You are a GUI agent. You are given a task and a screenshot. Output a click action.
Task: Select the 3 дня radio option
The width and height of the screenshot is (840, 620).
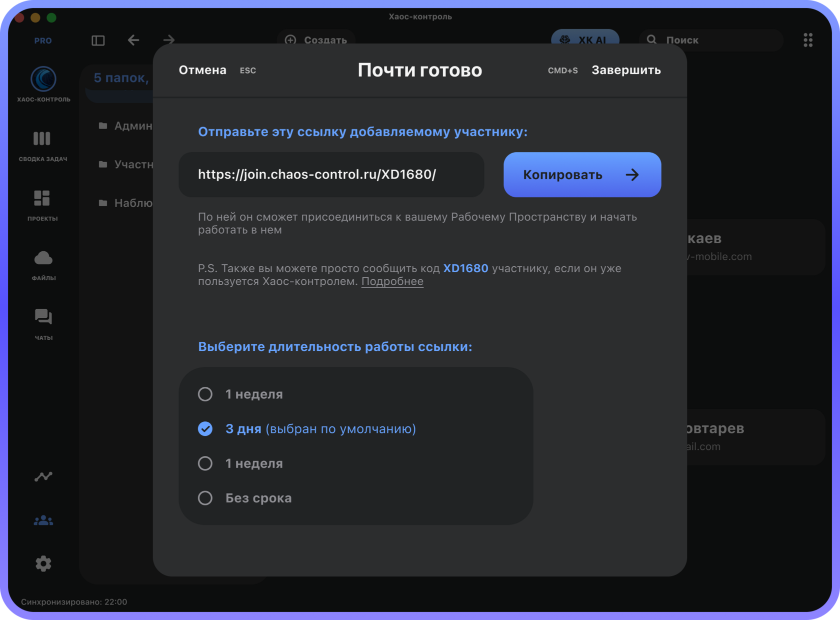tap(205, 429)
